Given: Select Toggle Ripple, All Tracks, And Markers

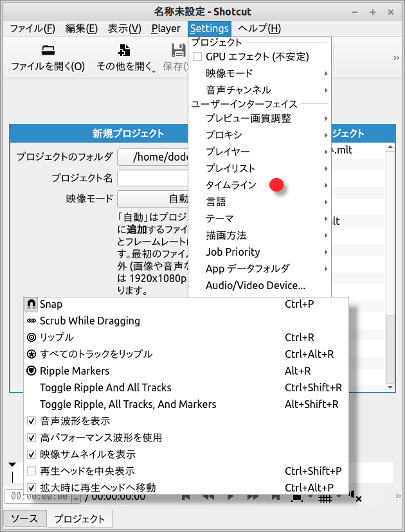Looking at the screenshot, I should click(x=186, y=404).
